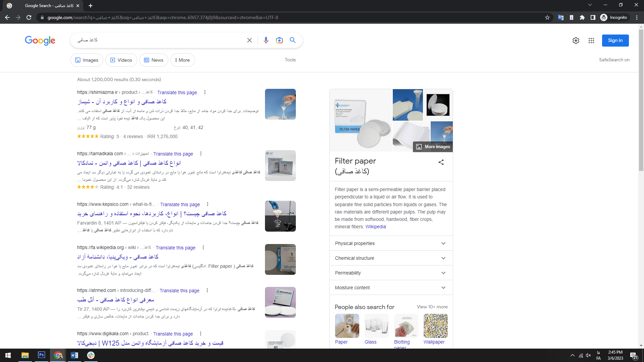Close the Google Search tab

78,6
